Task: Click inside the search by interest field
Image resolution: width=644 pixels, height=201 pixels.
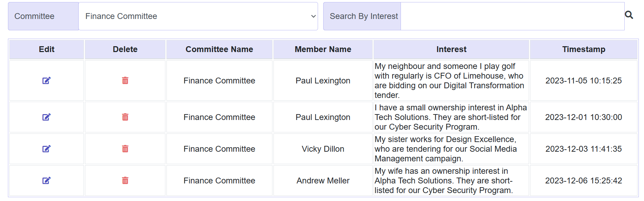Action: 511,16
